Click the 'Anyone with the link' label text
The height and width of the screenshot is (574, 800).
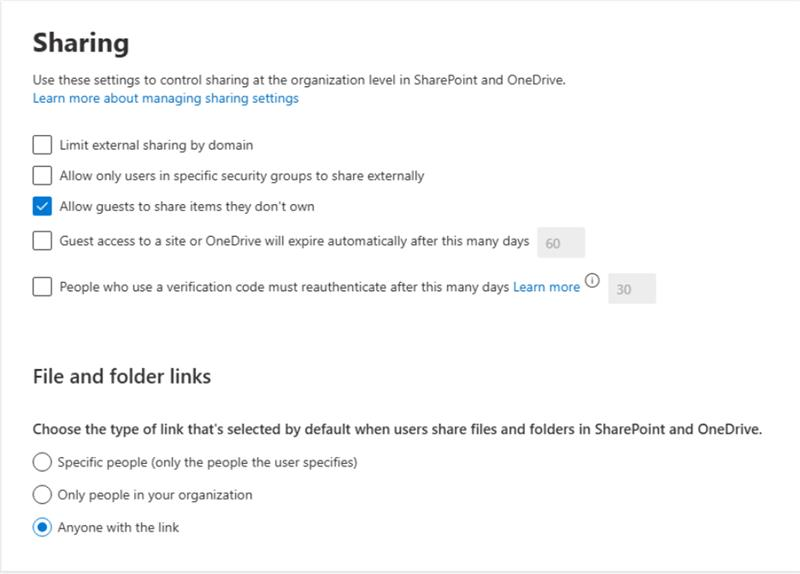(x=118, y=527)
